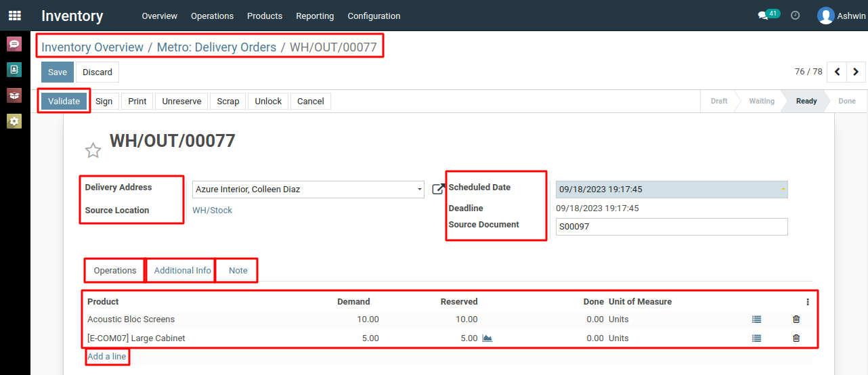Delete the Acoustic Bloc Screens line
This screenshot has width=868, height=375.
(796, 319)
